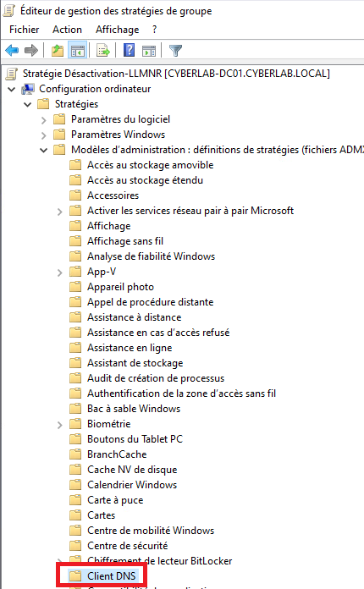Expand the Biométrie folder chevron
Viewport: 364px width, 589px height.
60,425
